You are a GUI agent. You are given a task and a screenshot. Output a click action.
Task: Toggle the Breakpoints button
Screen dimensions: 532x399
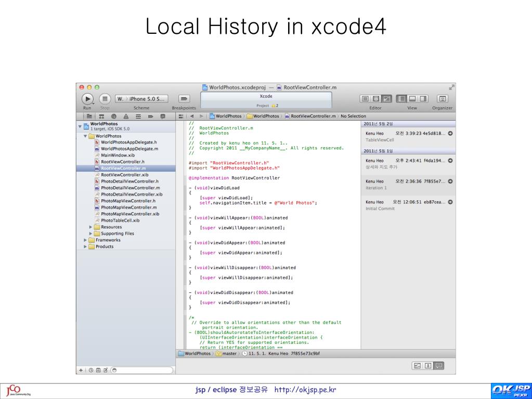(x=184, y=99)
